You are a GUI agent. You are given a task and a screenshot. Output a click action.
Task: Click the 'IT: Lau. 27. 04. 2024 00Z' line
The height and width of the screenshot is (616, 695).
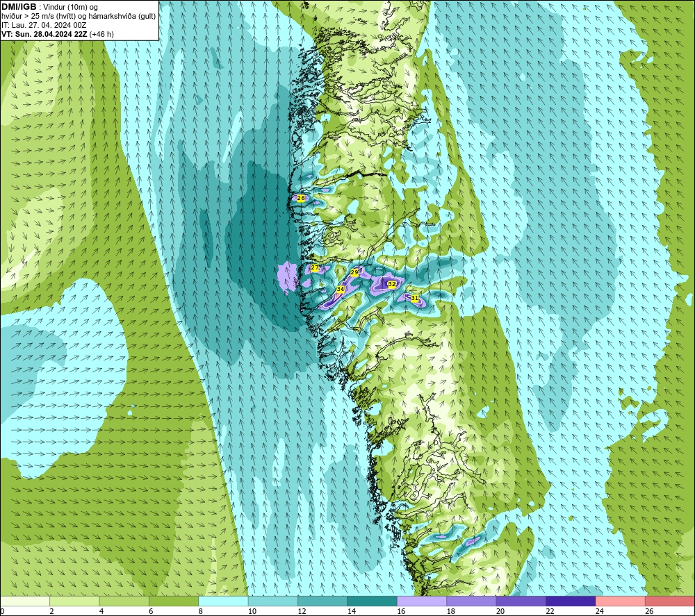pos(44,25)
